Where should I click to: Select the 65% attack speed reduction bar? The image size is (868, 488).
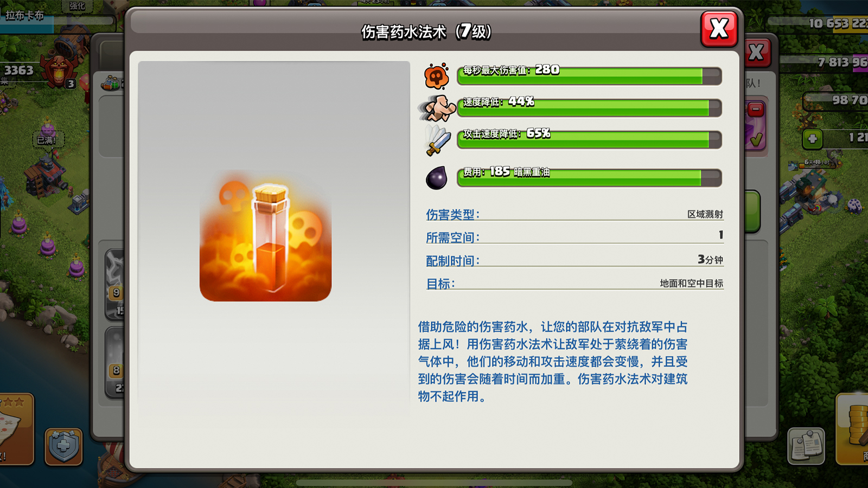pyautogui.click(x=589, y=139)
